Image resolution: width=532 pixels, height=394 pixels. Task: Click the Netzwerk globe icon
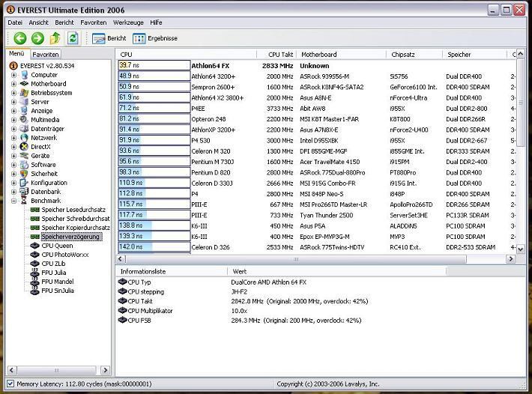[25, 138]
